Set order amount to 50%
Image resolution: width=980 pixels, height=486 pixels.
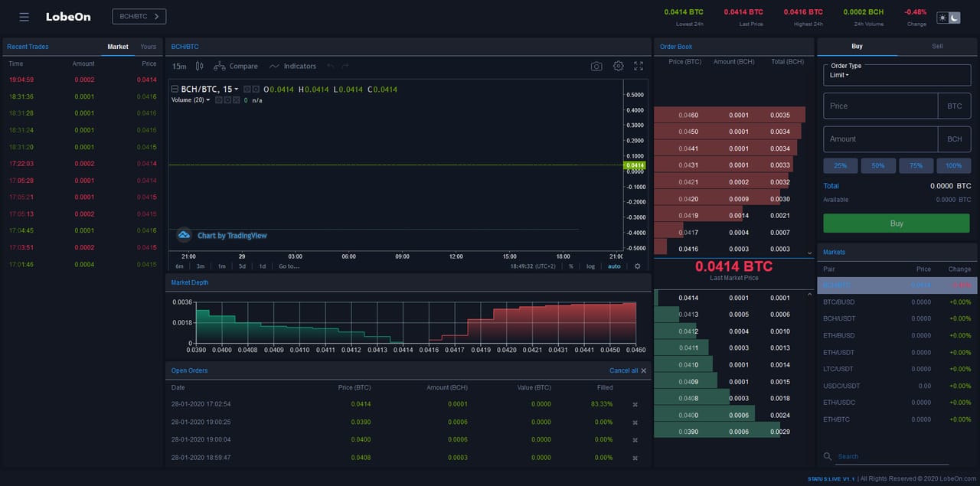tap(878, 165)
